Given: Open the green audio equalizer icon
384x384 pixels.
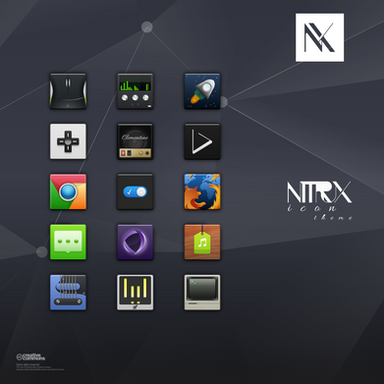Looking at the screenshot, I should [x=135, y=91].
